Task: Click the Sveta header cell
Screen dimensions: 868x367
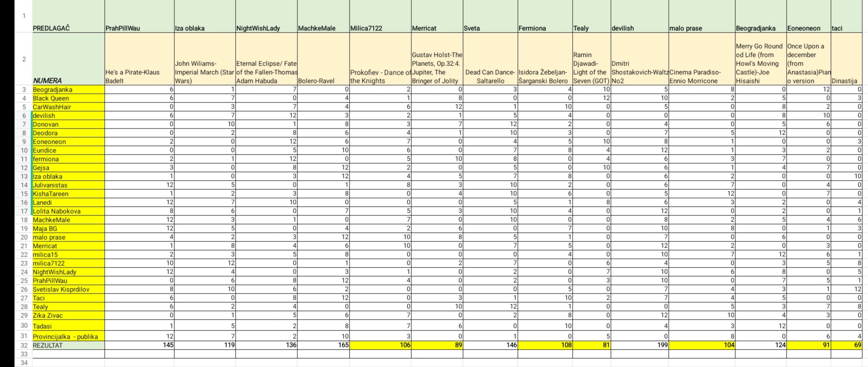Action: 491,16
